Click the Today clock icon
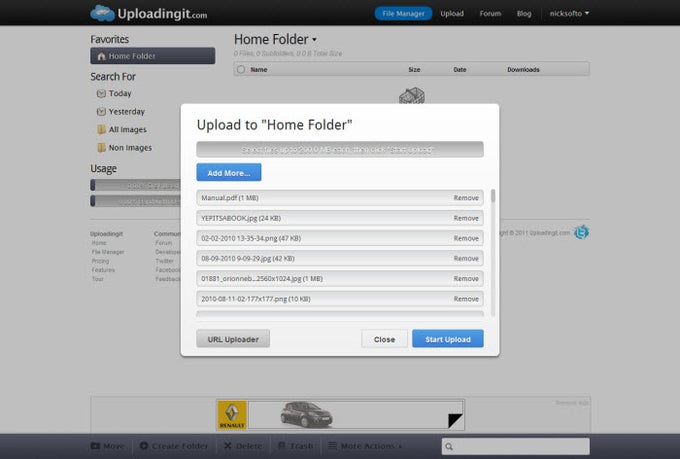This screenshot has width=680, height=459. [x=101, y=93]
